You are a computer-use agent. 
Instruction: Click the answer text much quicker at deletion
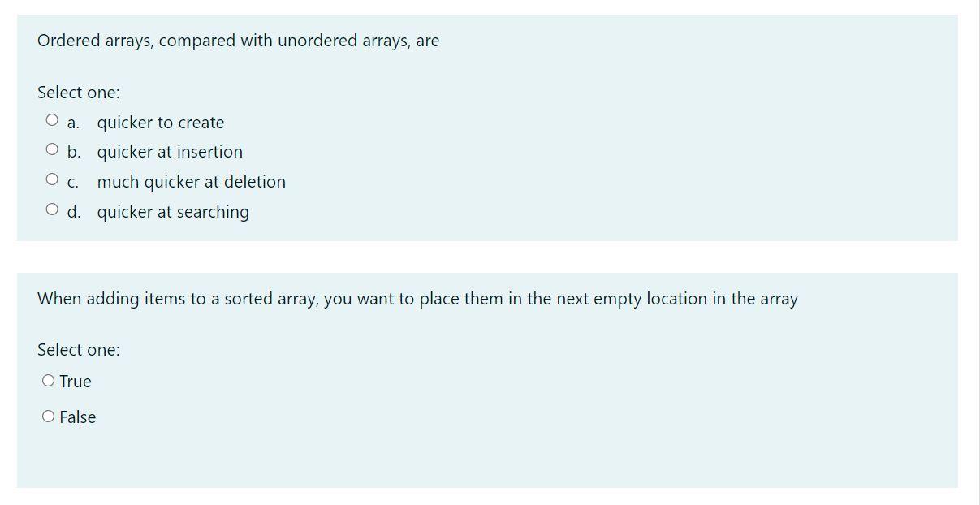pos(191,182)
